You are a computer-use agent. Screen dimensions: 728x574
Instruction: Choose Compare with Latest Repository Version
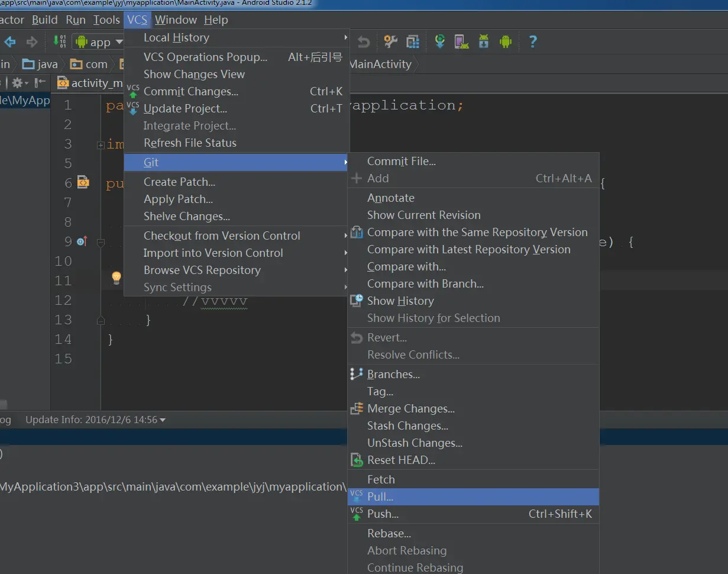pyautogui.click(x=473, y=249)
